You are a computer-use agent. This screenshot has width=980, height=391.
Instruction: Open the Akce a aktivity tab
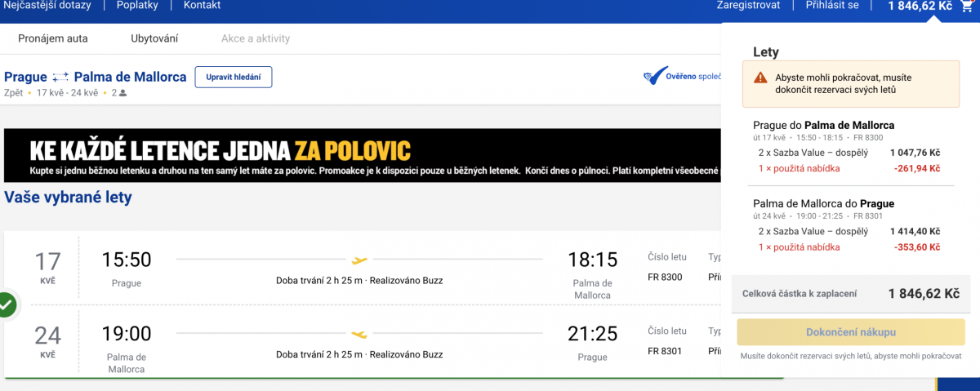(x=256, y=38)
